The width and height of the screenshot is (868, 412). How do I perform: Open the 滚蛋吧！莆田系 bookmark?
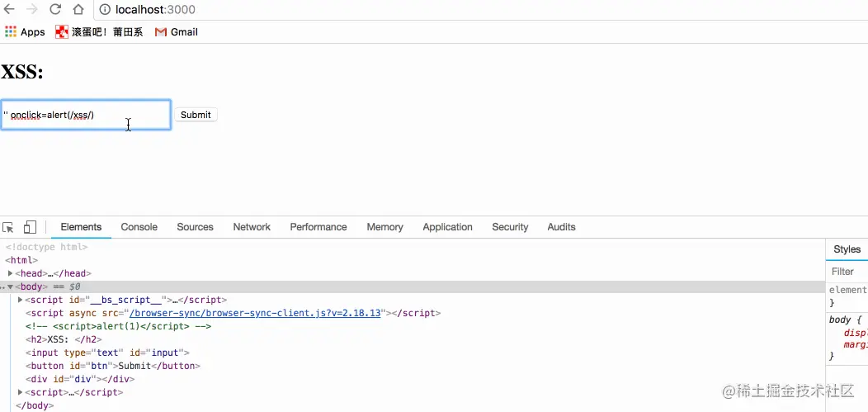(x=99, y=32)
